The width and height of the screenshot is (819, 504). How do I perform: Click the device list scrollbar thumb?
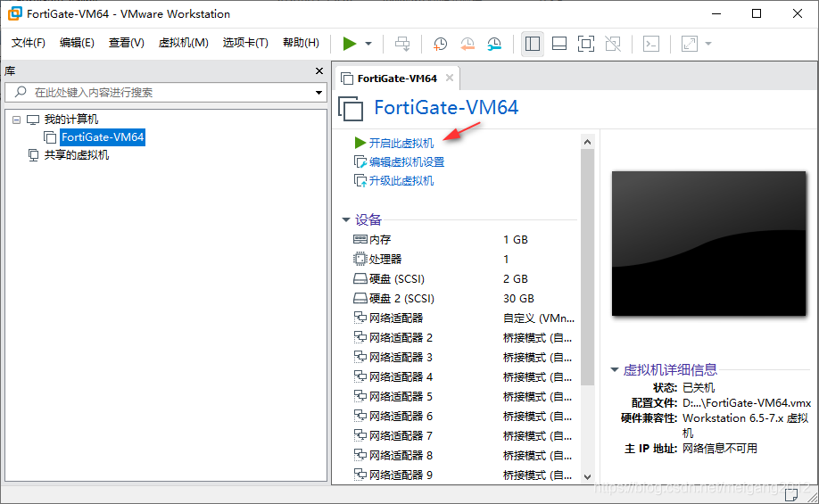[587, 267]
